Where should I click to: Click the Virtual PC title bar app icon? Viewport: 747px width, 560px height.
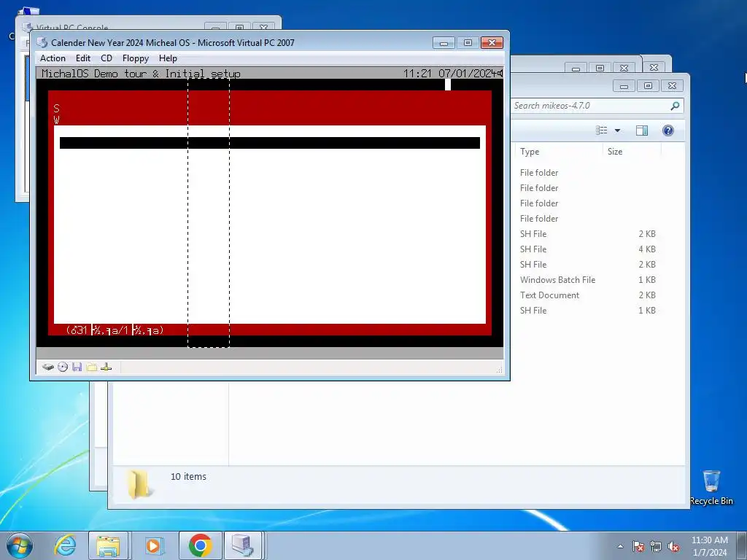tap(42, 42)
